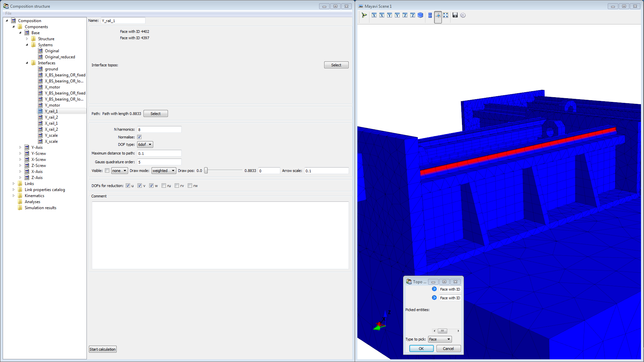The width and height of the screenshot is (644, 362).
Task: Select X_rail_1 in the tree
Action: 51,123
